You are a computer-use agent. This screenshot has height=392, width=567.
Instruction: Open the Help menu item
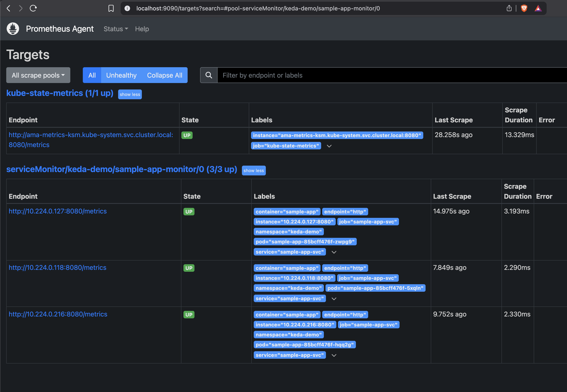pyautogui.click(x=142, y=29)
